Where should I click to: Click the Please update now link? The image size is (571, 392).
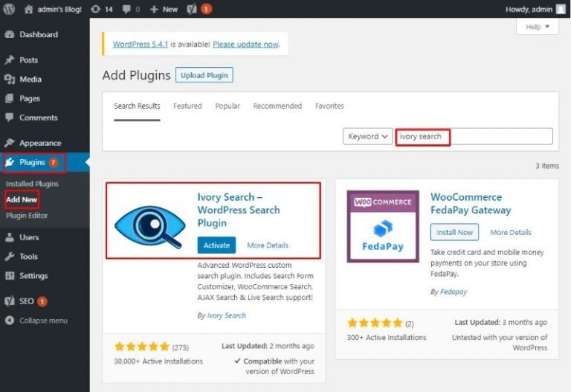tap(246, 44)
